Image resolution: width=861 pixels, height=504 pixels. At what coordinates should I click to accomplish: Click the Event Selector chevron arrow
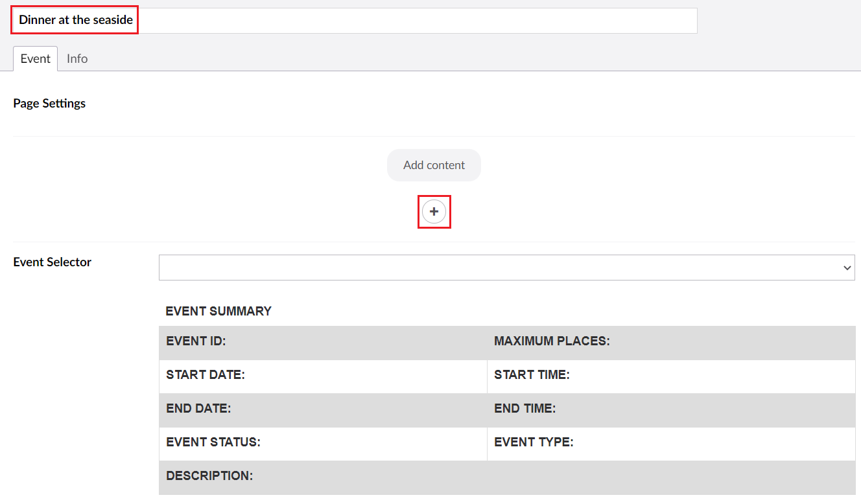[846, 268]
